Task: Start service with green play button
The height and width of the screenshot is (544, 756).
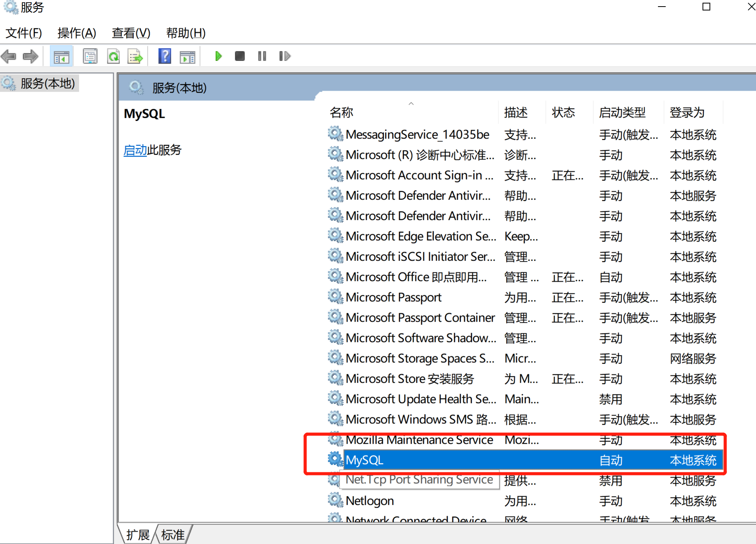Action: point(218,57)
